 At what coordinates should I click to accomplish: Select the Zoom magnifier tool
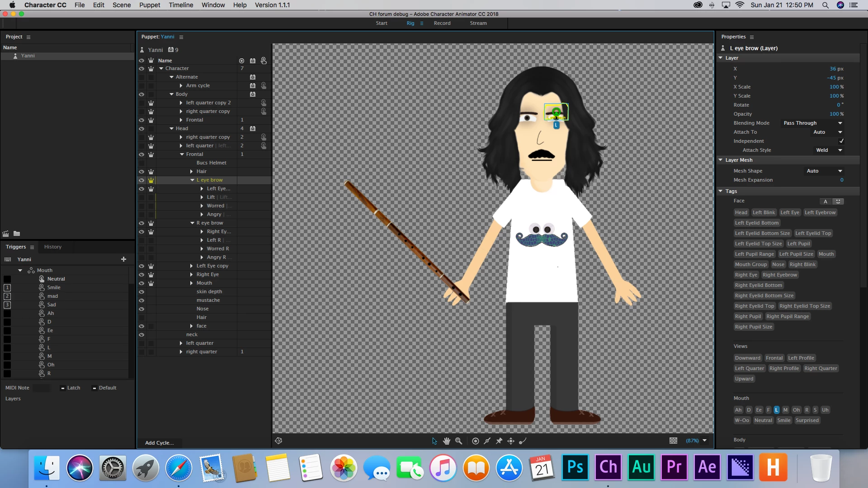[458, 441]
